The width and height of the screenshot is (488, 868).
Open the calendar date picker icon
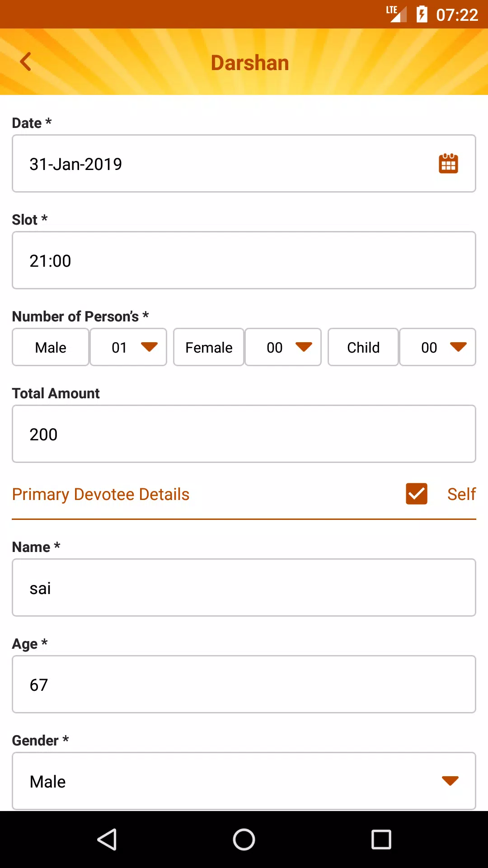pyautogui.click(x=448, y=163)
